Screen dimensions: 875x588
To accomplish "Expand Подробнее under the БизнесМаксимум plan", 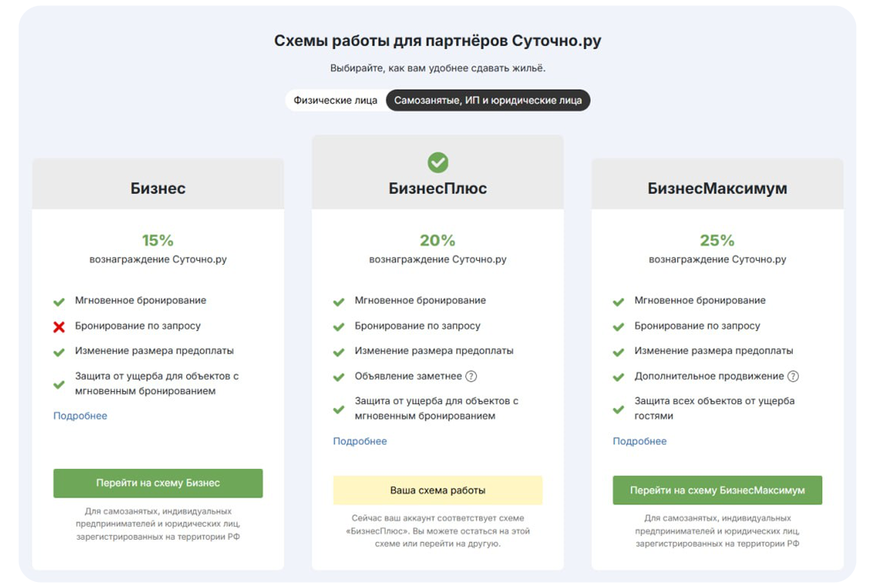I will (640, 442).
